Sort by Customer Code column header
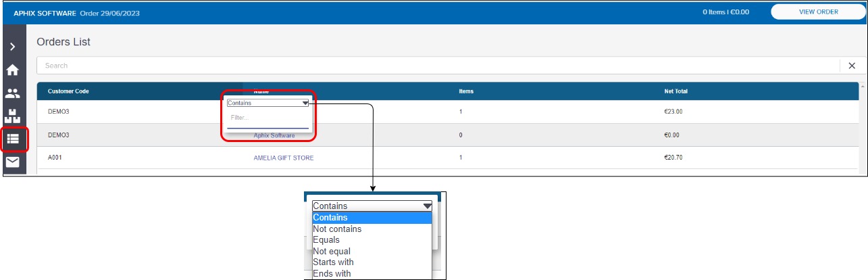 click(68, 91)
